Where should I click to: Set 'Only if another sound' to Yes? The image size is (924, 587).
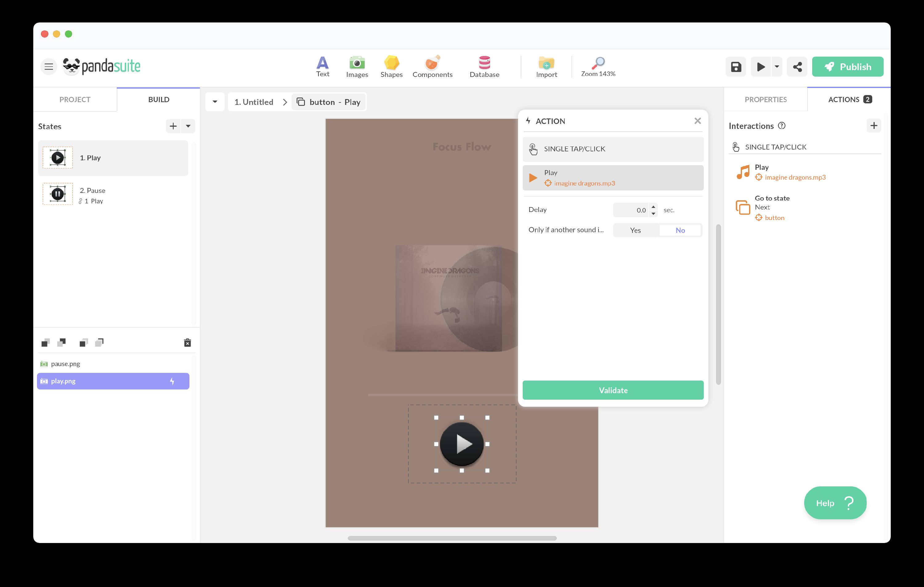point(635,230)
